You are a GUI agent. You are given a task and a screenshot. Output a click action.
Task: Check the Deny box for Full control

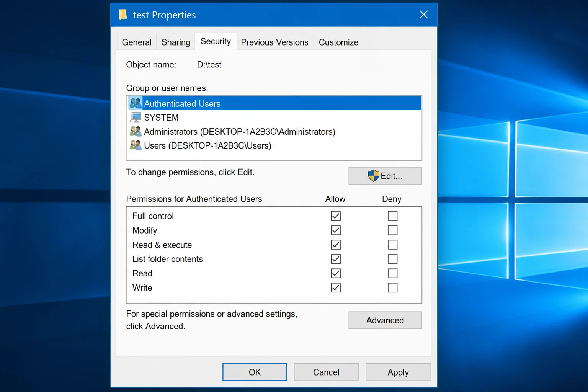click(x=392, y=216)
